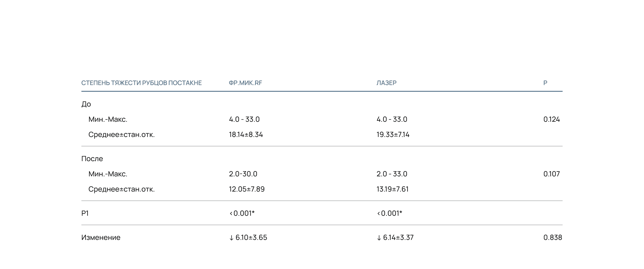The width and height of the screenshot is (644, 269).
Task: Click the down arrow before 6.10±3.65
Action: click(x=231, y=238)
